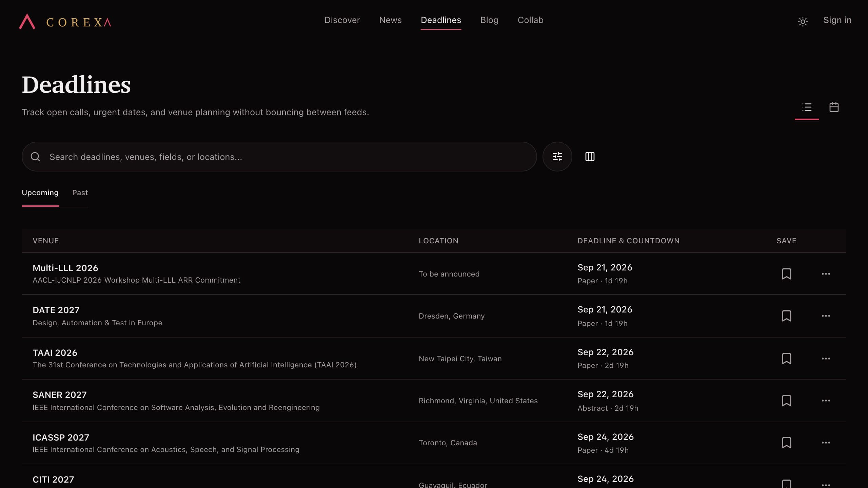Switch to list view icon
Screen dimensions: 868x488
pyautogui.click(x=807, y=107)
